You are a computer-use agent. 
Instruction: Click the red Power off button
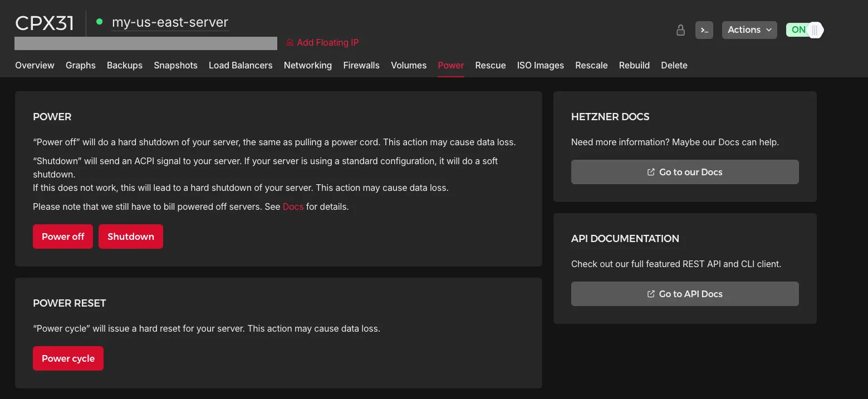[x=63, y=237]
